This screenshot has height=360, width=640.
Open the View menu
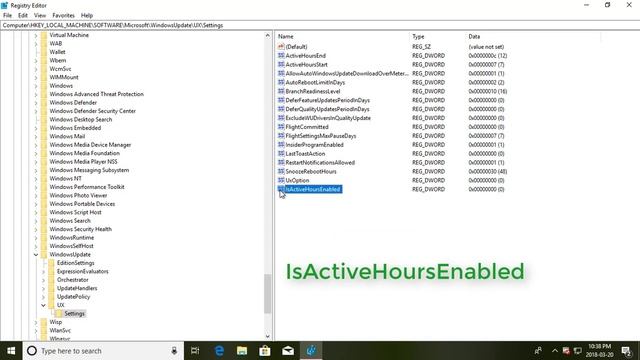point(40,15)
